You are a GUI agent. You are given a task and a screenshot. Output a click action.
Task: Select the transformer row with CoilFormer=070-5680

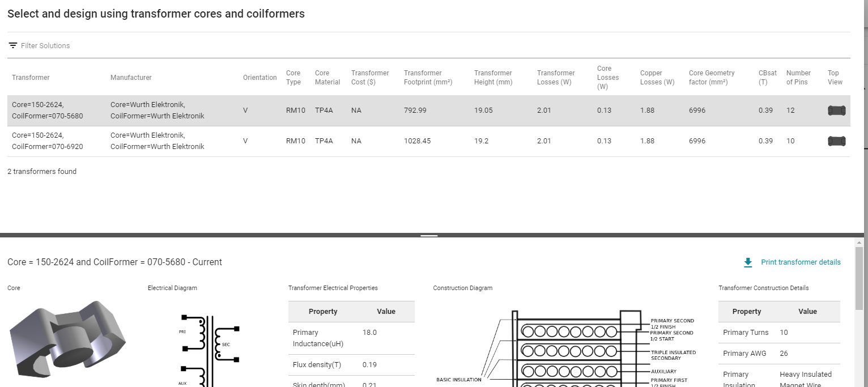coord(429,110)
